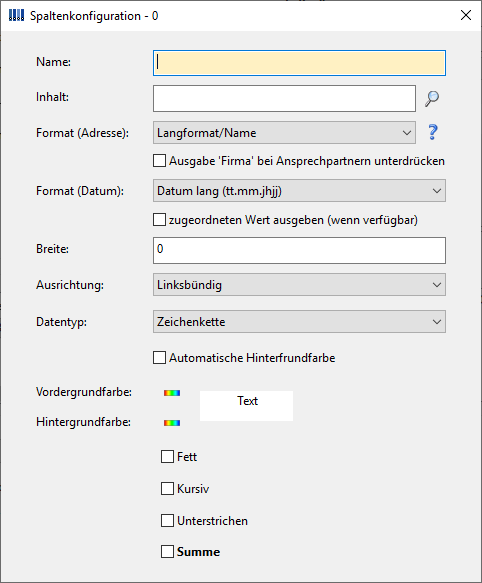
Task: Check the Unterstrichen option
Action: (167, 521)
